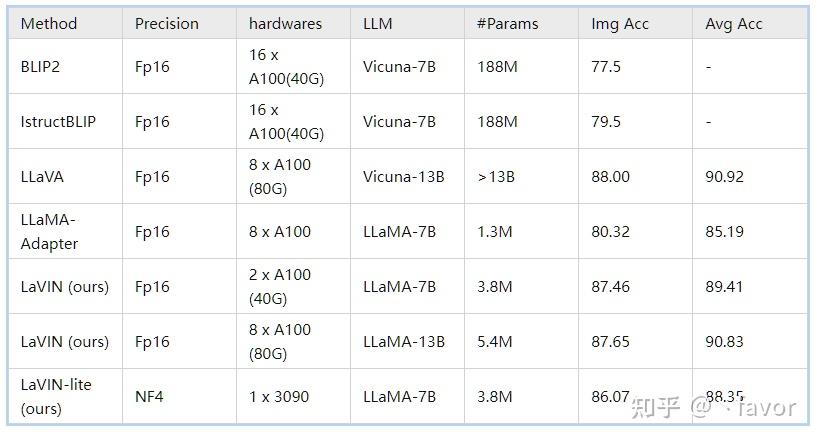Screen dimensions: 817x440
Task: Click the Method column header
Action: (x=48, y=24)
